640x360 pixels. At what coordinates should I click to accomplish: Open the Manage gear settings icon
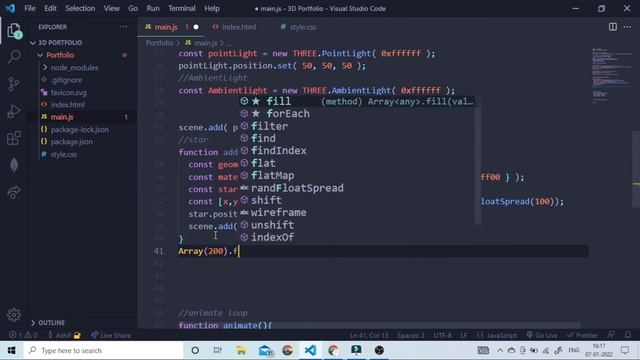14,315
